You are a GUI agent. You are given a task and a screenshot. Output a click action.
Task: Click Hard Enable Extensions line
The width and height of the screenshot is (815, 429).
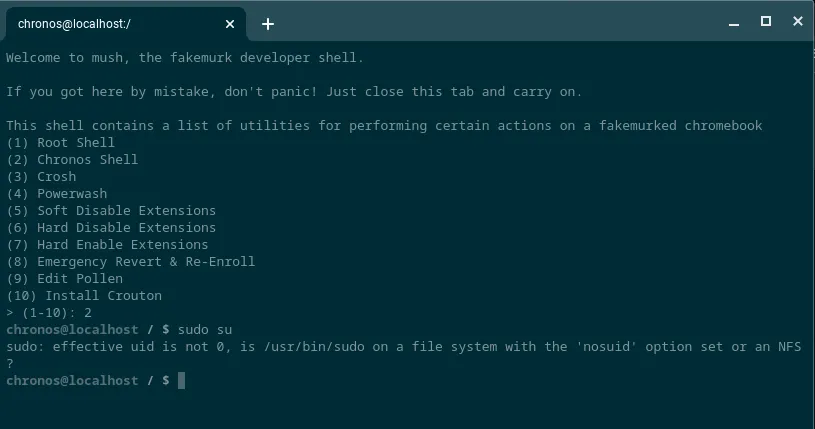[107, 244]
